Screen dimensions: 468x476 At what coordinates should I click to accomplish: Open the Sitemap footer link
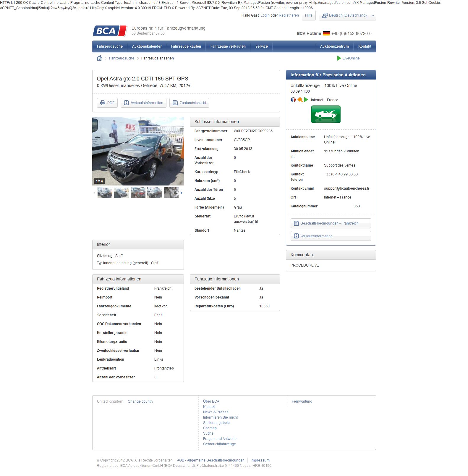[210, 428]
